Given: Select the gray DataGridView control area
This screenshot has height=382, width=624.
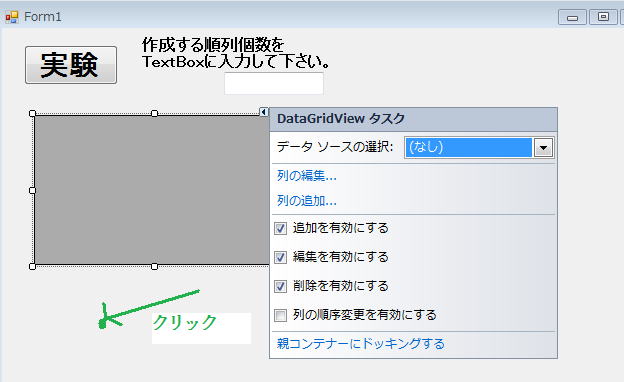Looking at the screenshot, I should point(151,190).
